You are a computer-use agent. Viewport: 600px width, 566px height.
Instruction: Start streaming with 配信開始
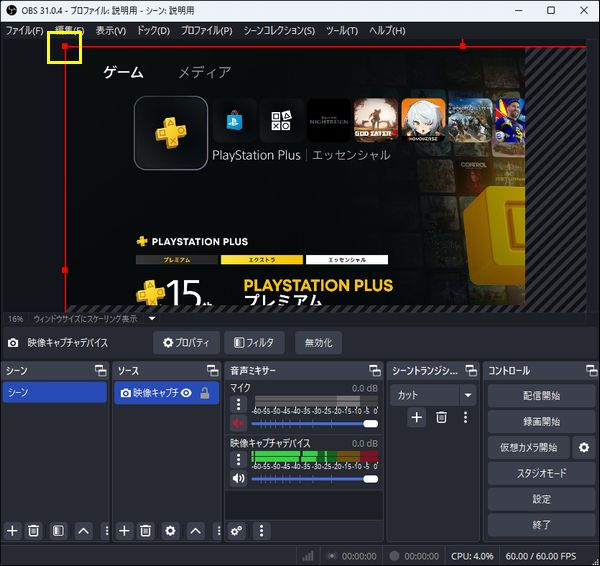point(541,395)
